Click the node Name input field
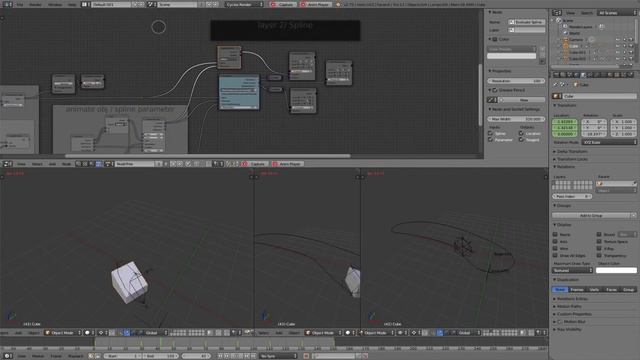This screenshot has height=360, width=640. [x=527, y=22]
